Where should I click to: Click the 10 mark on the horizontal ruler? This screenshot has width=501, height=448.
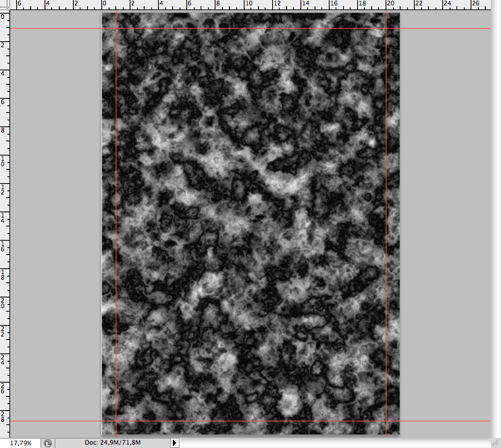248,5
